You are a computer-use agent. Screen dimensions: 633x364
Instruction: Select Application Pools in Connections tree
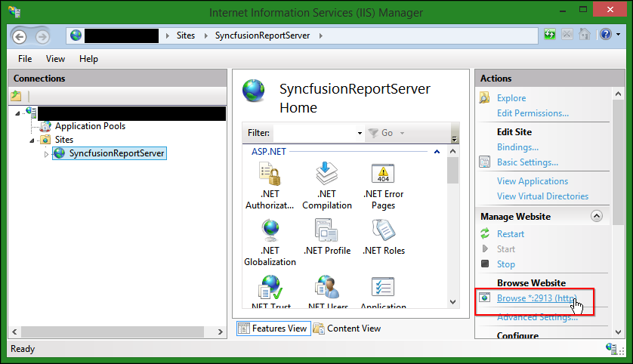90,126
